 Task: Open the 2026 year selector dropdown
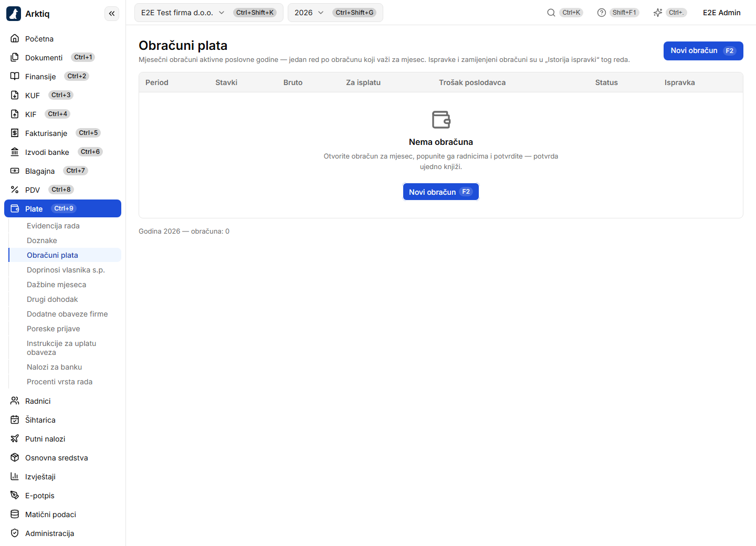[335, 13]
